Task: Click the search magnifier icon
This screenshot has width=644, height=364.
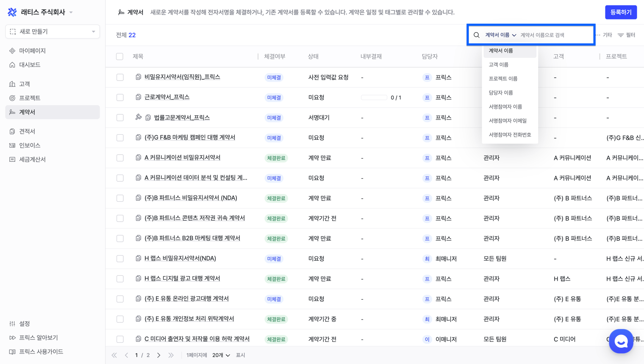Action: point(477,35)
